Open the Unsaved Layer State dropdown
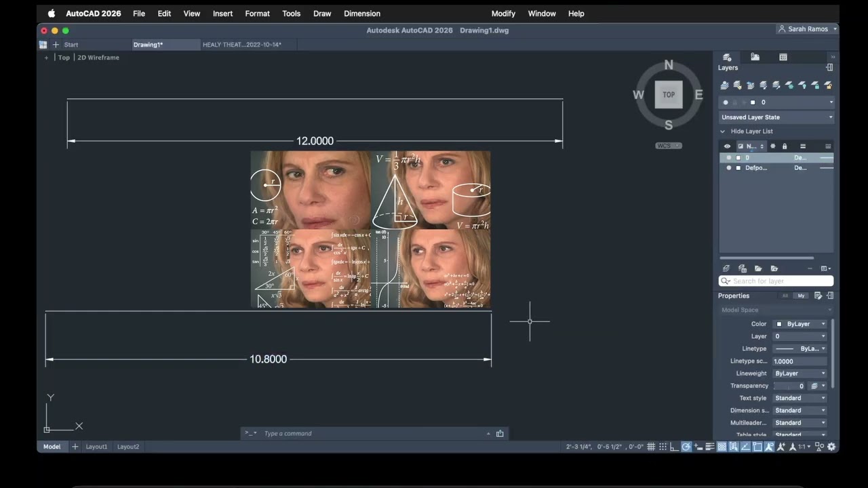Viewport: 868px width, 488px height. click(x=776, y=117)
